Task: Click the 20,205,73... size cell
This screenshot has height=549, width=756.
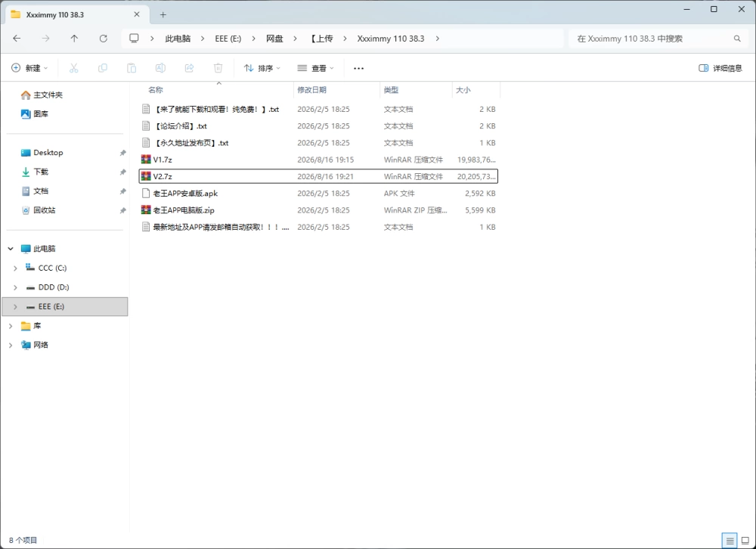Action: [476, 176]
